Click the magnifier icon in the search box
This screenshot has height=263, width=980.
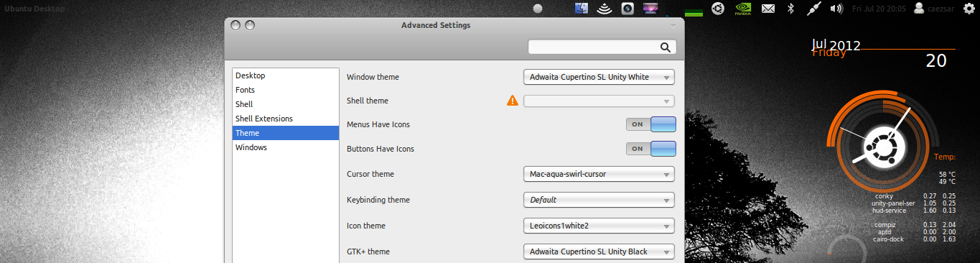[x=666, y=47]
